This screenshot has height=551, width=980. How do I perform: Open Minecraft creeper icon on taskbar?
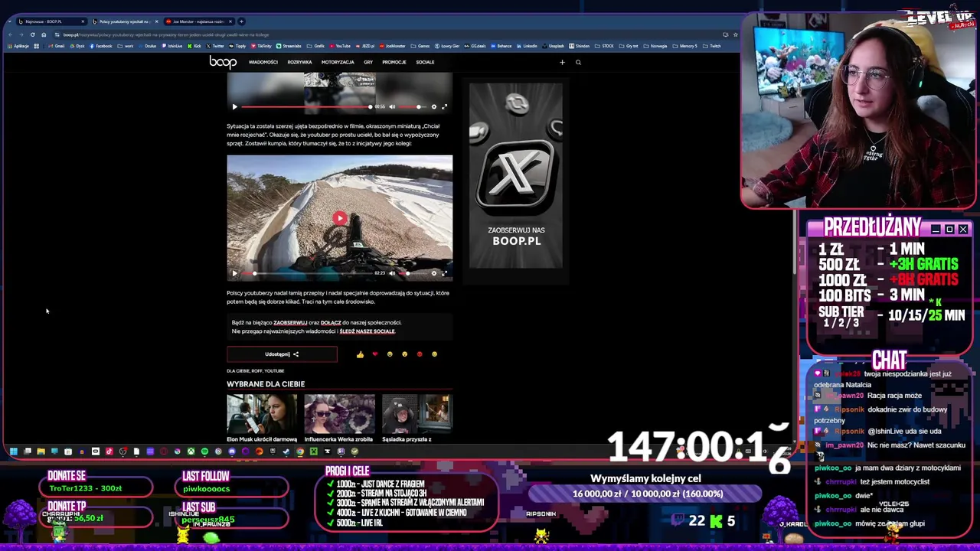(314, 452)
